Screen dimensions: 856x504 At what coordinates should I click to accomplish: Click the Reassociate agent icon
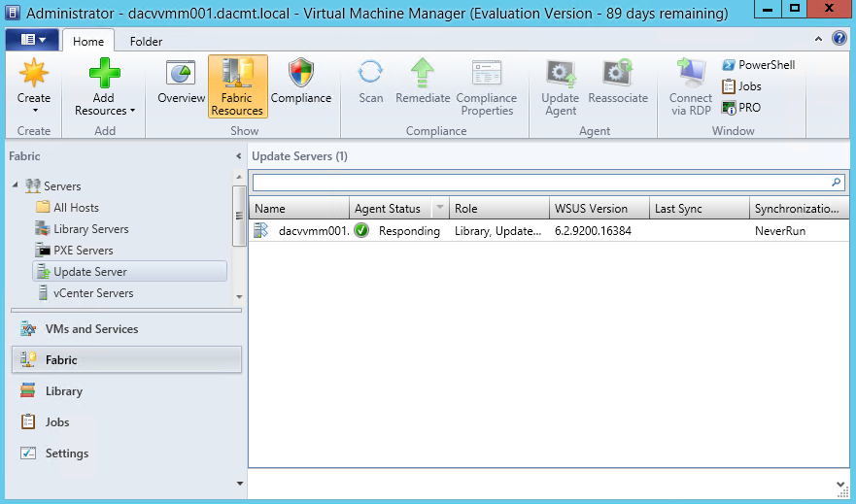click(x=617, y=73)
